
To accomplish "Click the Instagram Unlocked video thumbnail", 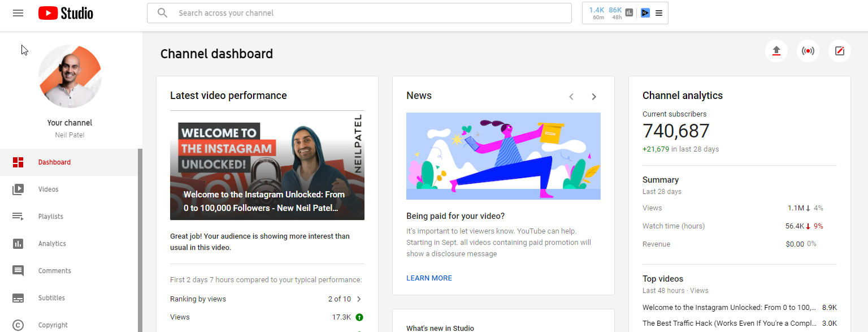I will click(x=267, y=165).
